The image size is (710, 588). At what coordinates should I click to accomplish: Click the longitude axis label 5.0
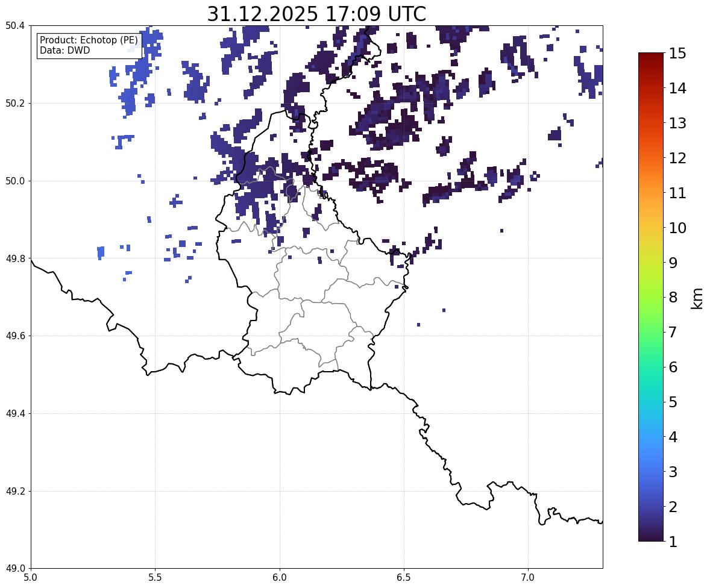pyautogui.click(x=31, y=578)
